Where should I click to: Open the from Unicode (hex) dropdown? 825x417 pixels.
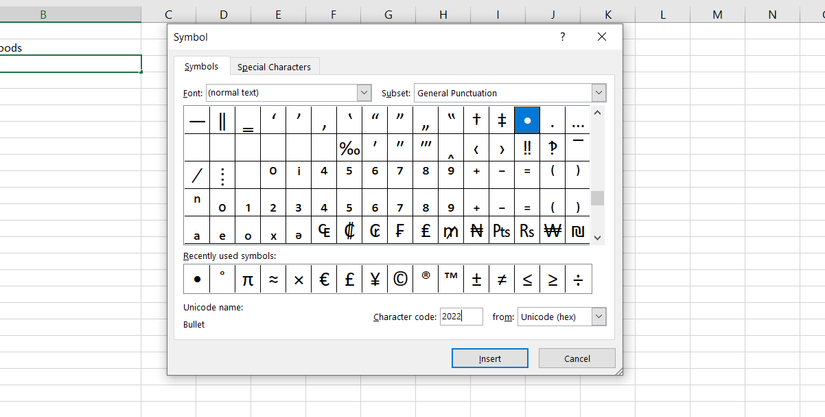coord(598,317)
